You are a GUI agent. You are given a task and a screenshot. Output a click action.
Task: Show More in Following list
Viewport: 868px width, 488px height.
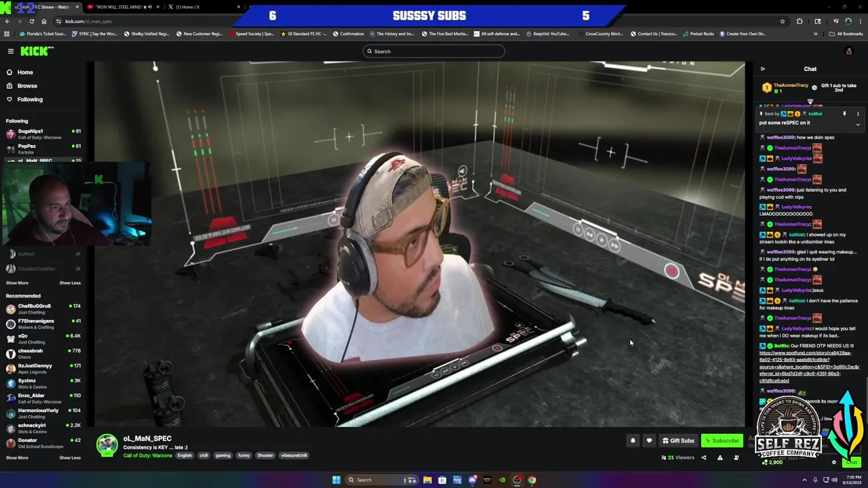[17, 283]
